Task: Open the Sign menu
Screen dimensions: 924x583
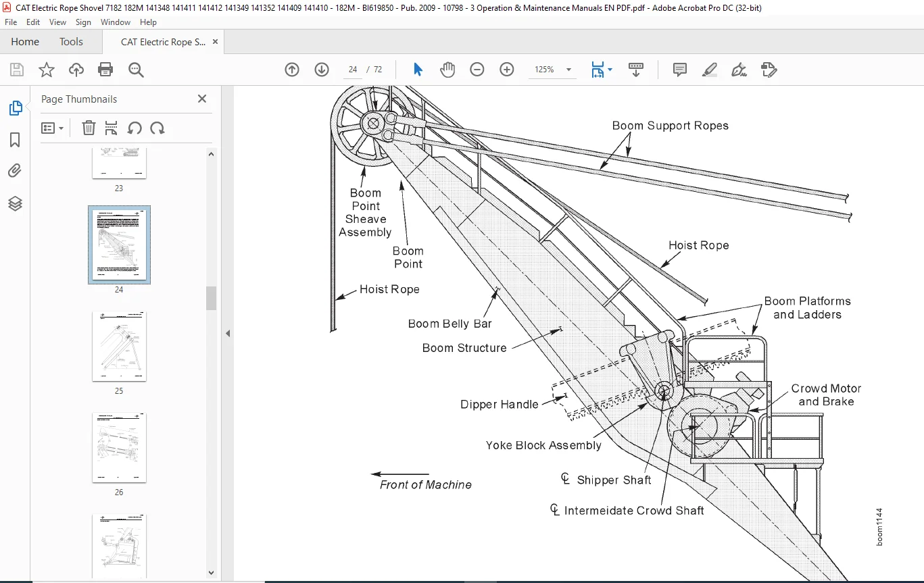Action: (83, 22)
